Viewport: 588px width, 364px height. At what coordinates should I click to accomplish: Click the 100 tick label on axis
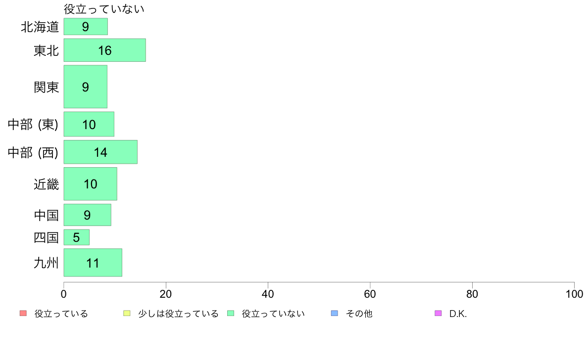coord(574,294)
